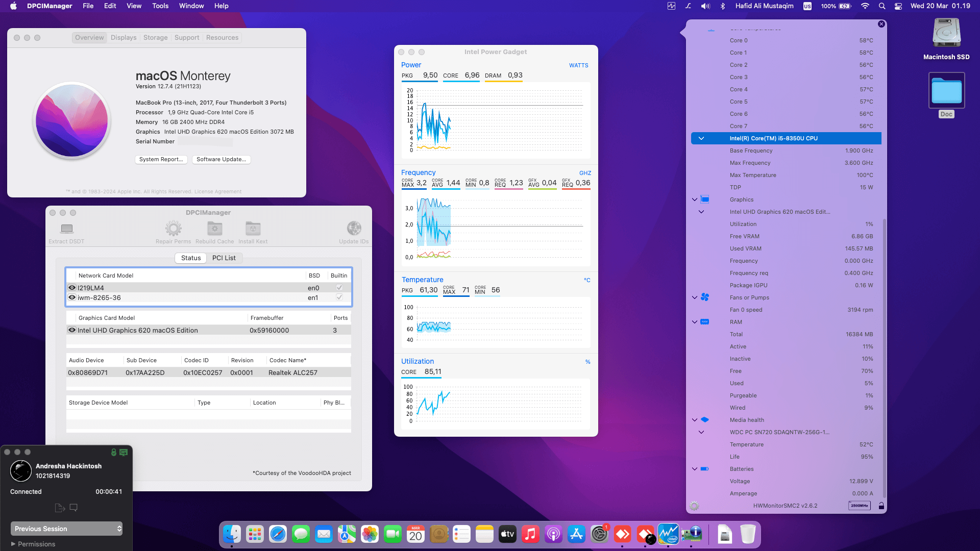Click AnyDesk file transfer icon

click(60, 508)
